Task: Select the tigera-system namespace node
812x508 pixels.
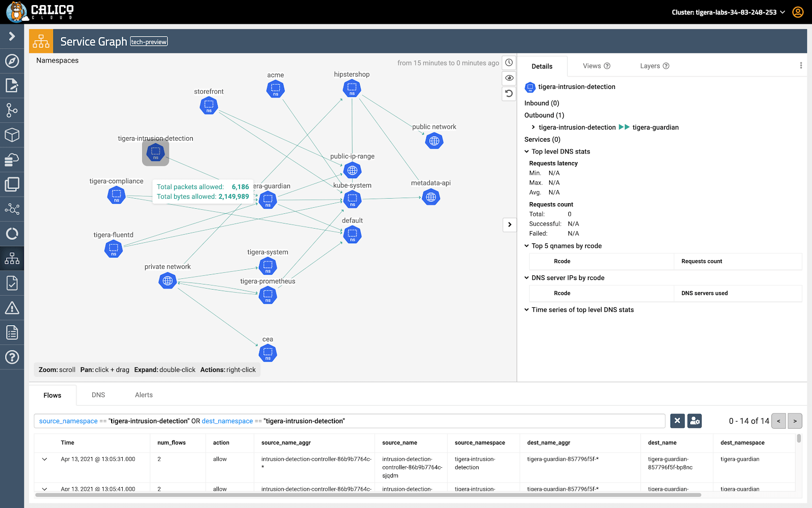Action: pos(267,266)
